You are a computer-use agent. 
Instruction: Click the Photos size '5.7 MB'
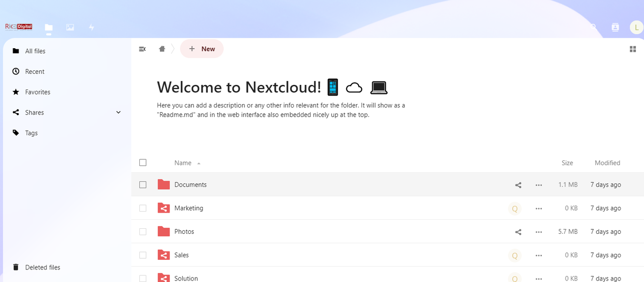click(568, 232)
